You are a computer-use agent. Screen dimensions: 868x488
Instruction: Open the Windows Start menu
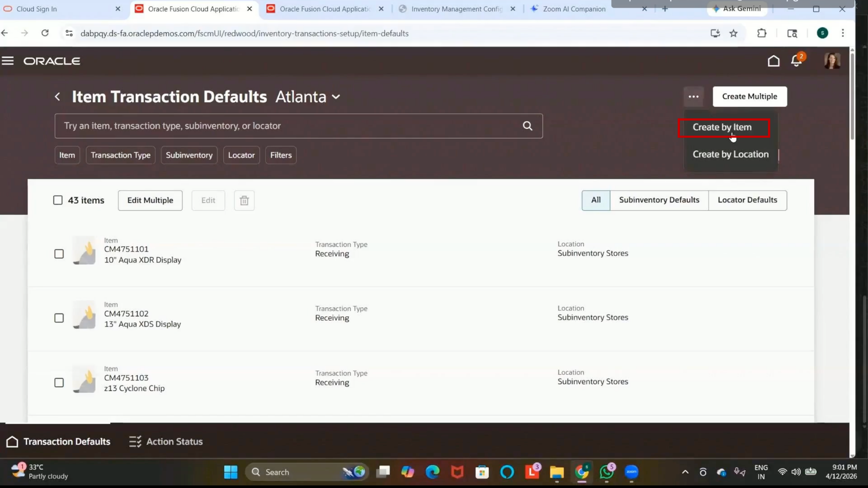[231, 472]
